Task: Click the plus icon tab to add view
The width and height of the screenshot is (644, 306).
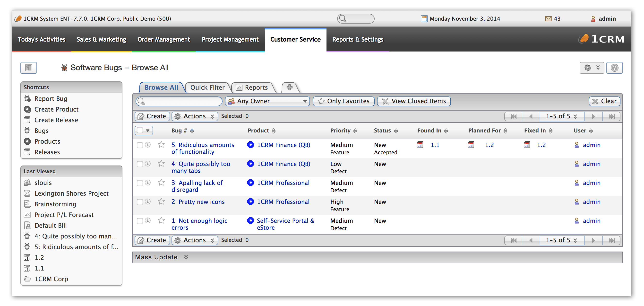Action: tap(290, 87)
